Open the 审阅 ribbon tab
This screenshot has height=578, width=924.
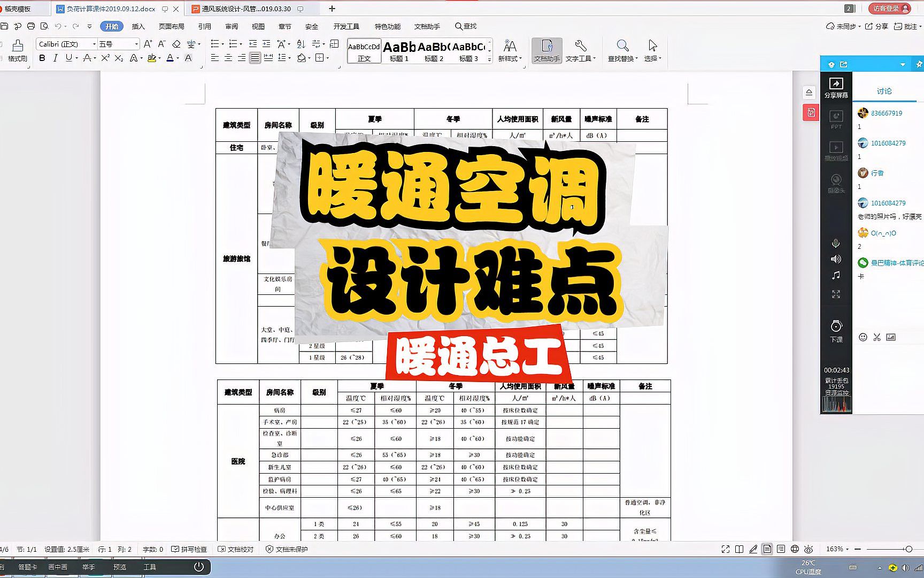[232, 26]
